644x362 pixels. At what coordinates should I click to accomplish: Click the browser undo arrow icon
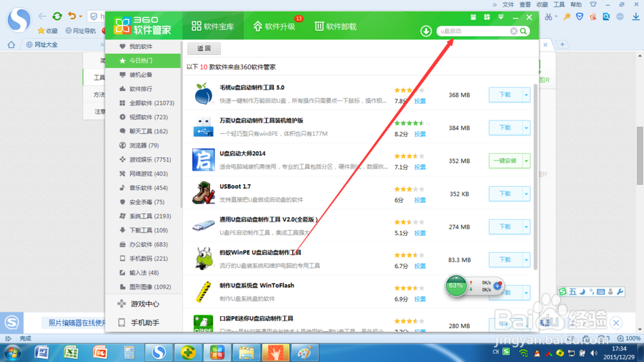pyautogui.click(x=72, y=16)
